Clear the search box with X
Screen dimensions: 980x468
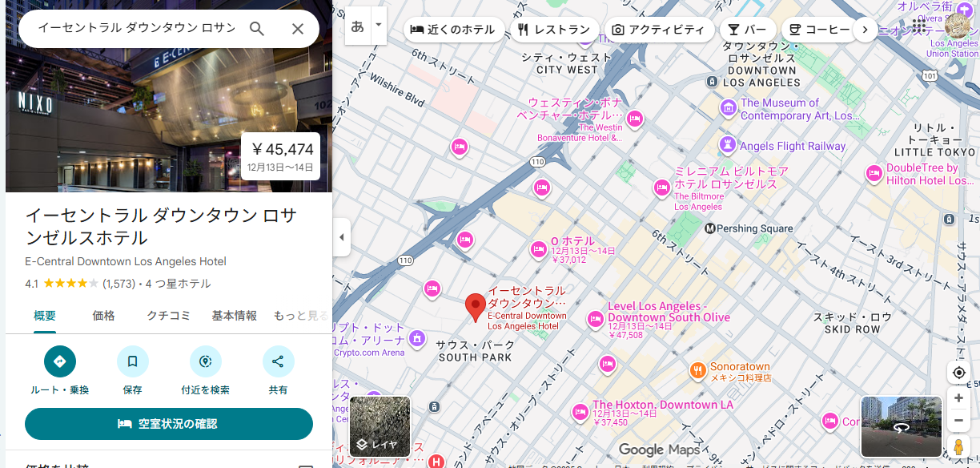[x=297, y=29]
